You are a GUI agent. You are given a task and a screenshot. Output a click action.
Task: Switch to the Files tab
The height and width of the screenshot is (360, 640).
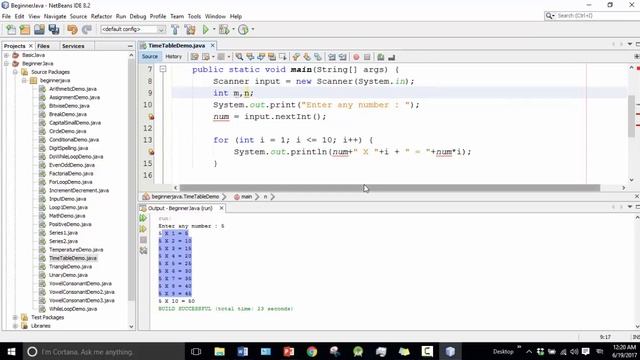pyautogui.click(x=43, y=46)
